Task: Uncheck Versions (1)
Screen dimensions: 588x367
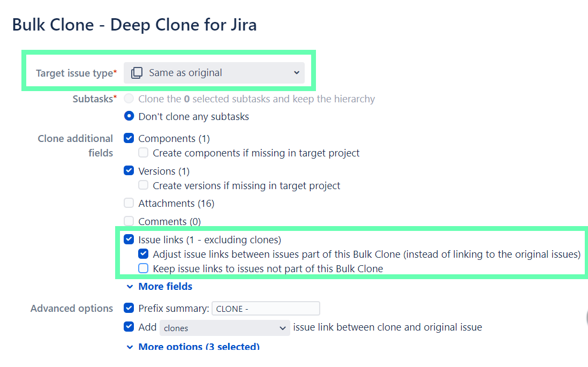Action: coord(128,170)
